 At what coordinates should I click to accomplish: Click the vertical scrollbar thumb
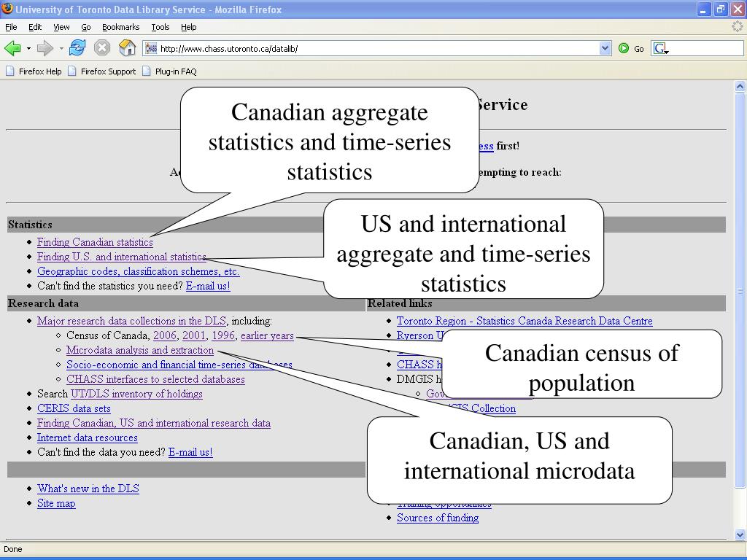tap(740, 289)
